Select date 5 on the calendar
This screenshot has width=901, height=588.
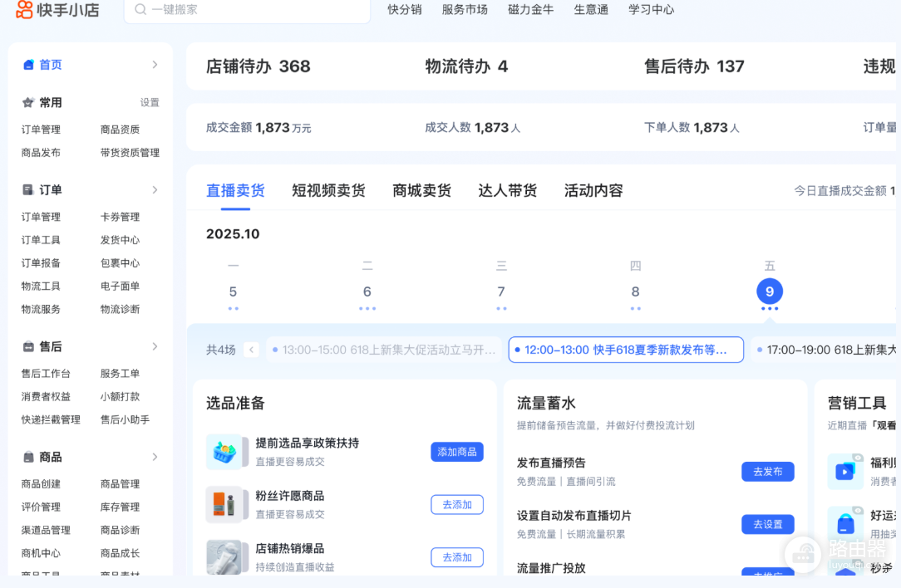(233, 292)
